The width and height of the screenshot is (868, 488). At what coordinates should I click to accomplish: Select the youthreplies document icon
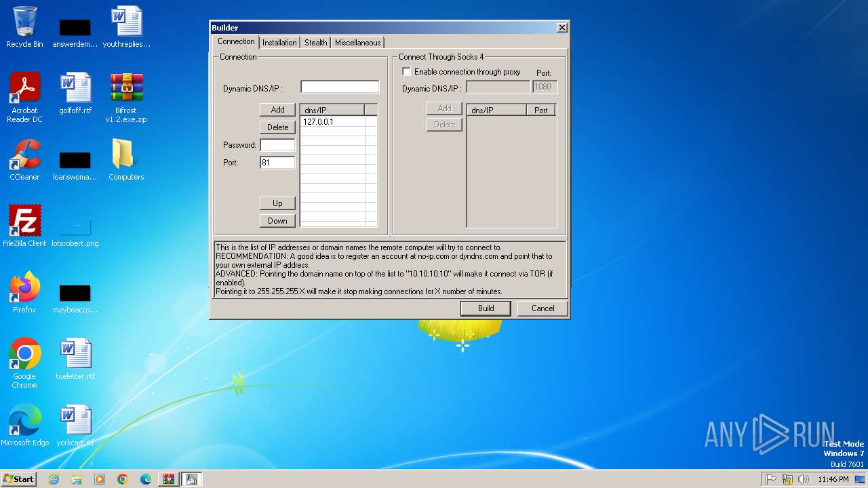(x=127, y=27)
